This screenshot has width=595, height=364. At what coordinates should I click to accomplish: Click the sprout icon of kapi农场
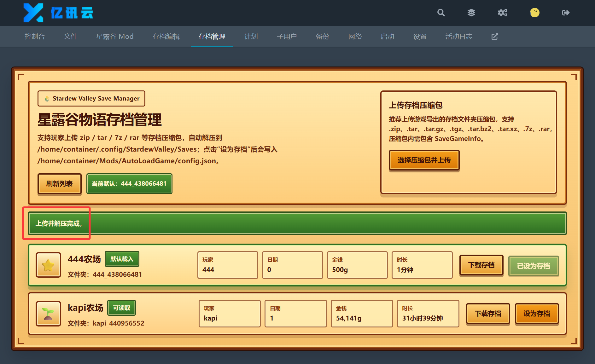(48, 314)
